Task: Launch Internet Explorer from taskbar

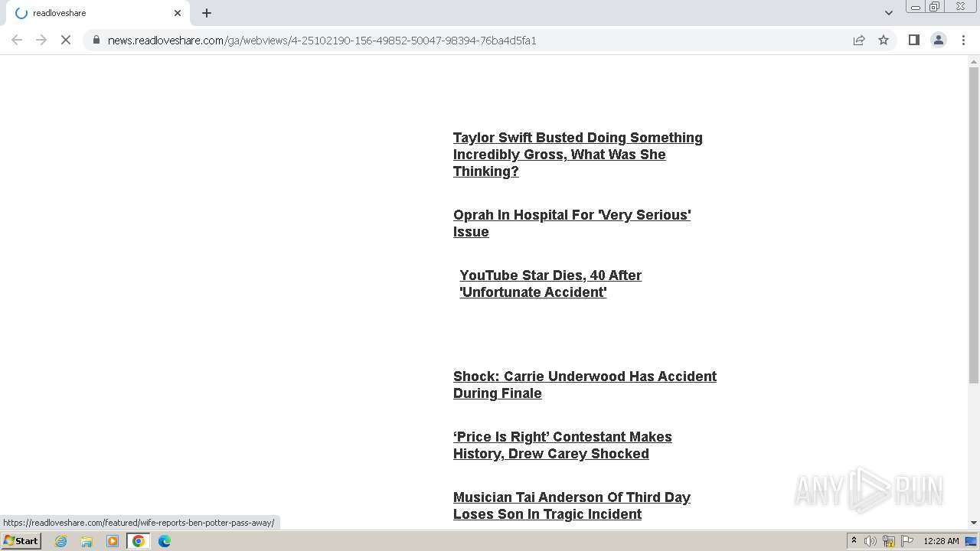Action: pyautogui.click(x=61, y=541)
